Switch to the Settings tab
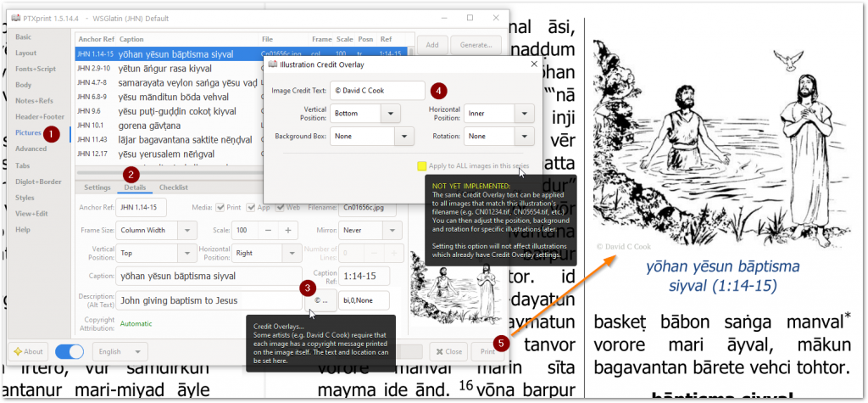Image resolution: width=868 pixels, height=403 pixels. tap(97, 188)
